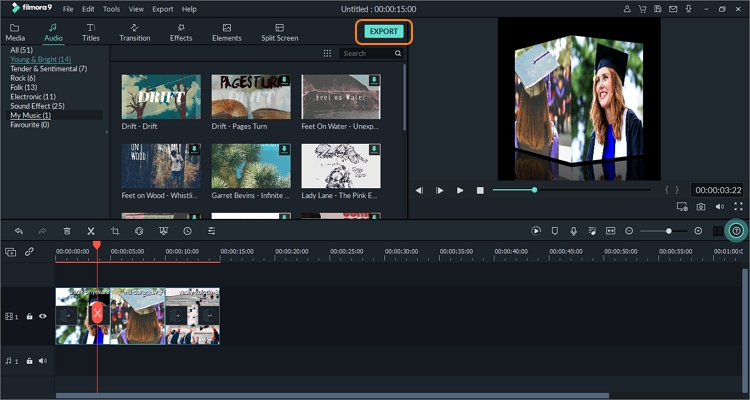This screenshot has width=750, height=400.
Task: Open the View menu
Action: (x=136, y=9)
